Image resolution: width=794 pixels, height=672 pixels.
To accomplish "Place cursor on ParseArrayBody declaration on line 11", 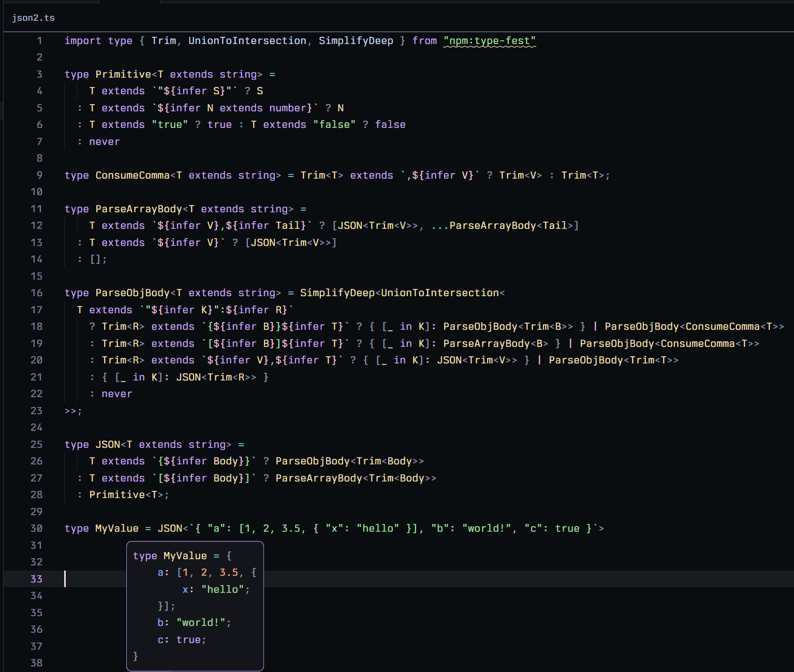I will click(139, 209).
